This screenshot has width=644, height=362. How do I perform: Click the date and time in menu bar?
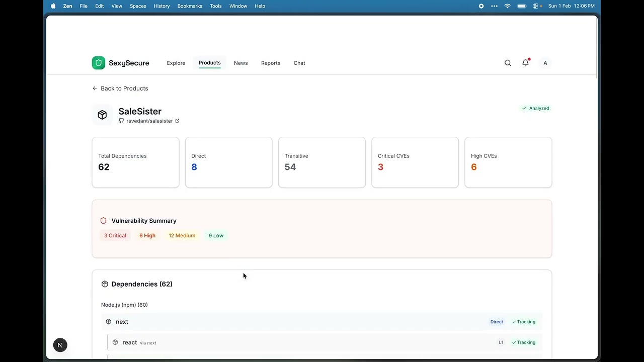point(571,6)
